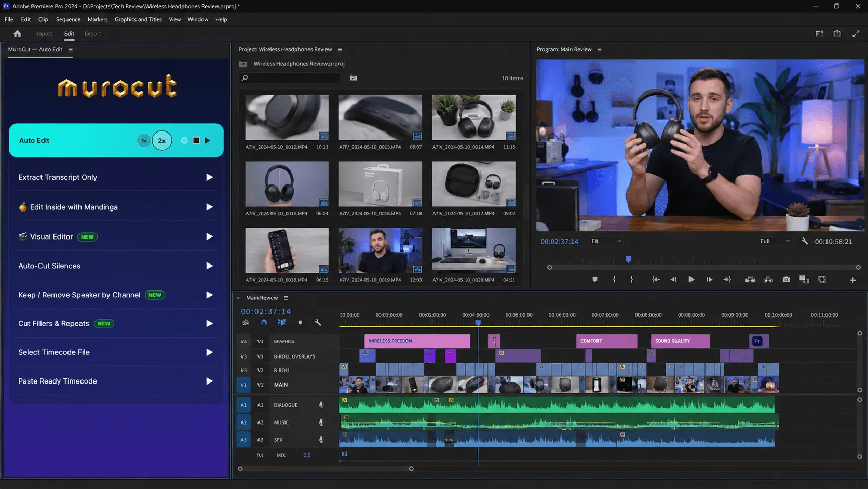Click the magnifier search icon in Project panel
The height and width of the screenshot is (489, 868).
tap(245, 78)
